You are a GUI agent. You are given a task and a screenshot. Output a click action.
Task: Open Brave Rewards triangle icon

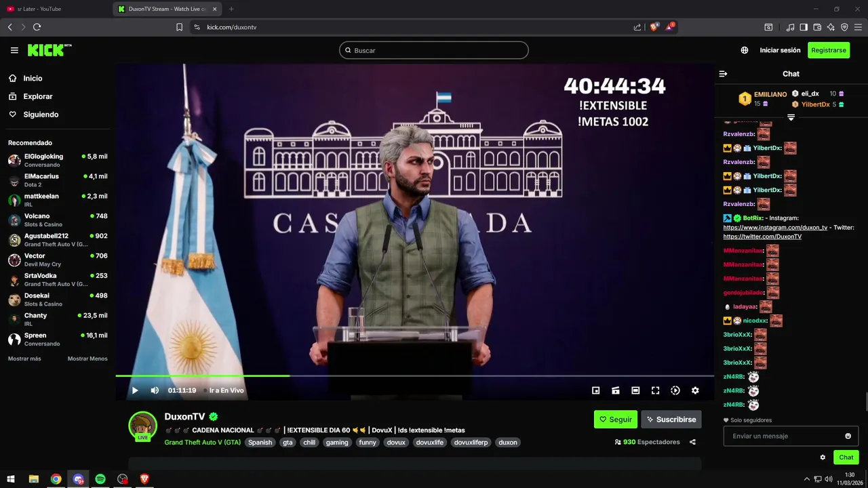[670, 27]
